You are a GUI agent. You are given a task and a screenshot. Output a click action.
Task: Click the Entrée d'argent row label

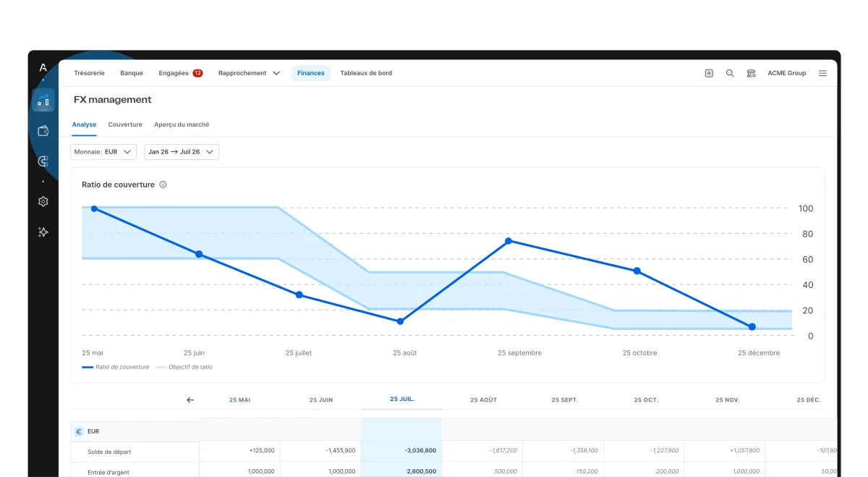coord(109,473)
